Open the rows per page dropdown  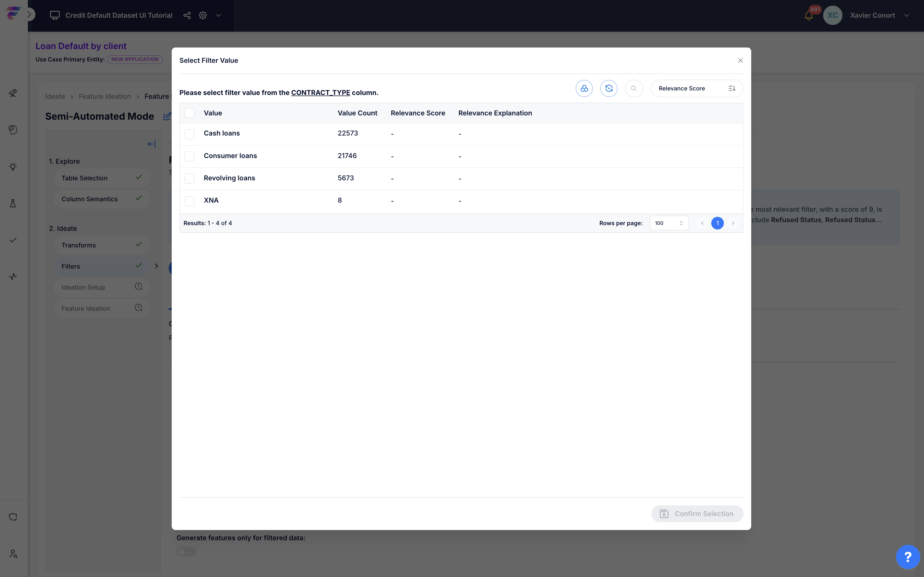[x=669, y=223]
